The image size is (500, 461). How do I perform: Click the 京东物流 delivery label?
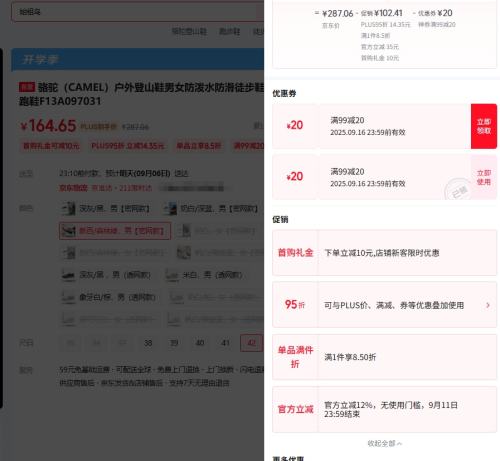click(73, 188)
